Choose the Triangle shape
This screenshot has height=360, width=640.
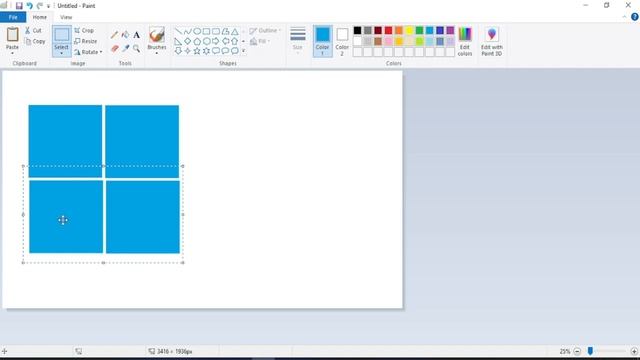[x=235, y=31]
